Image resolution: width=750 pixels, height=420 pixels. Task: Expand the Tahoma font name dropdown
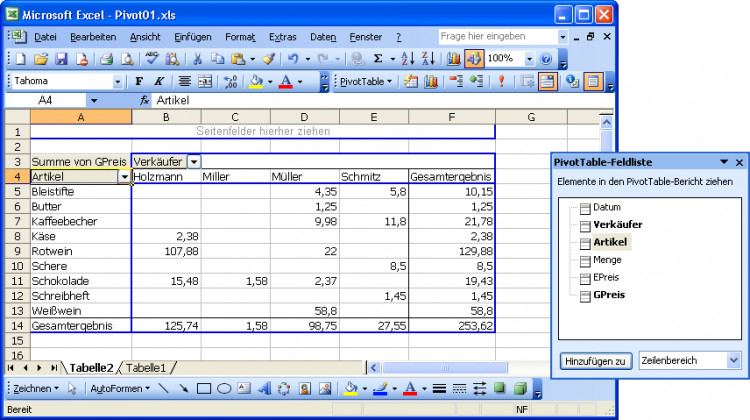117,82
